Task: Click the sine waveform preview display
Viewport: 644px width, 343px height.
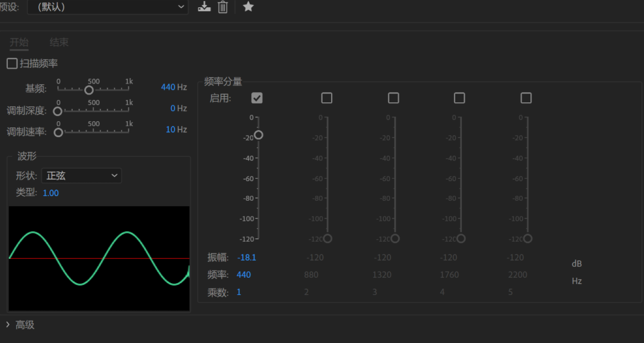Action: pyautogui.click(x=99, y=258)
